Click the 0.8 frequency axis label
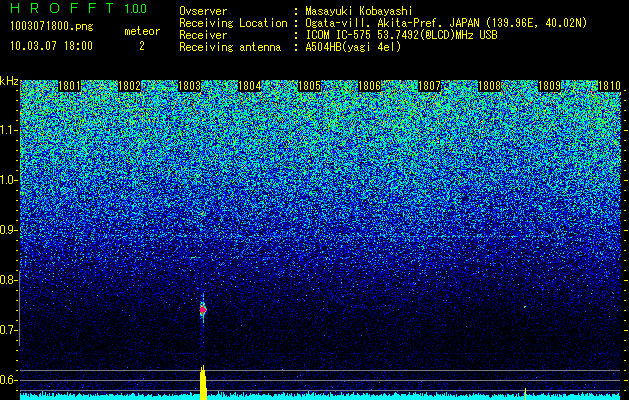Screen dimensions: 629x400 (x=9, y=280)
